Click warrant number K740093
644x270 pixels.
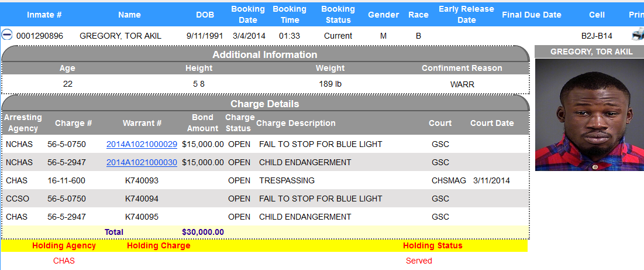click(142, 180)
